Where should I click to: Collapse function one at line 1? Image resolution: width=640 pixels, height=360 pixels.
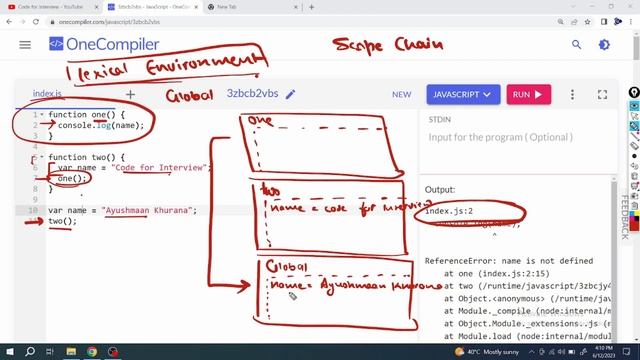tap(42, 115)
